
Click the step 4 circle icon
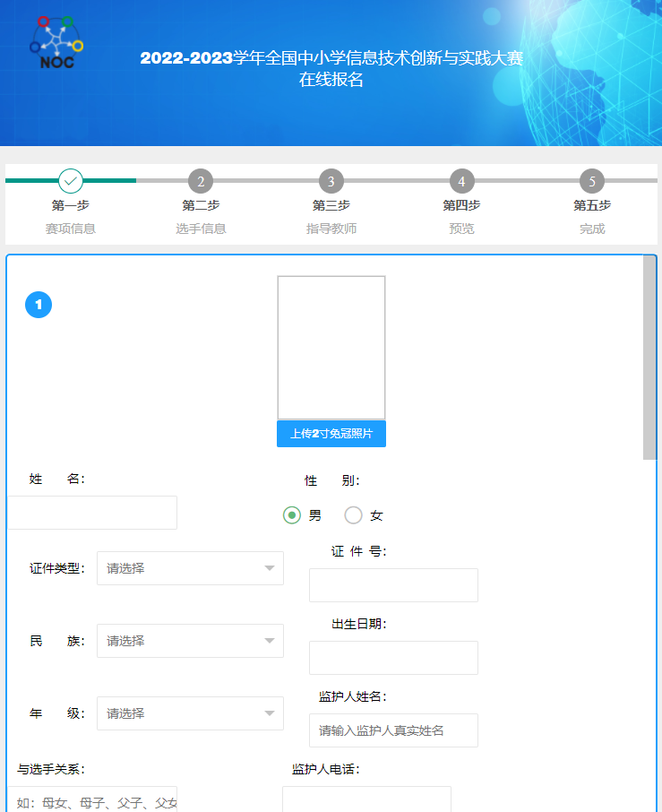point(461,181)
